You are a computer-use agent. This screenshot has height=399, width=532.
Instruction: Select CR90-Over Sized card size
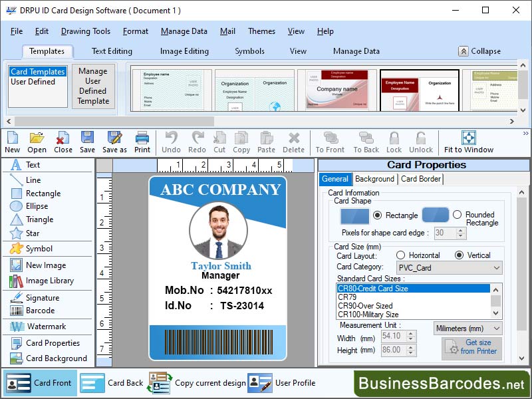[x=365, y=306]
